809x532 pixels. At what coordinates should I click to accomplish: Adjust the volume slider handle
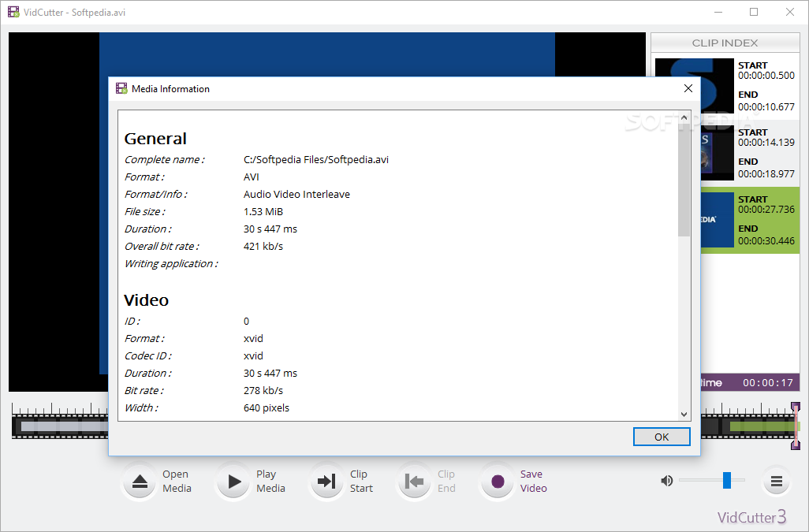click(727, 480)
